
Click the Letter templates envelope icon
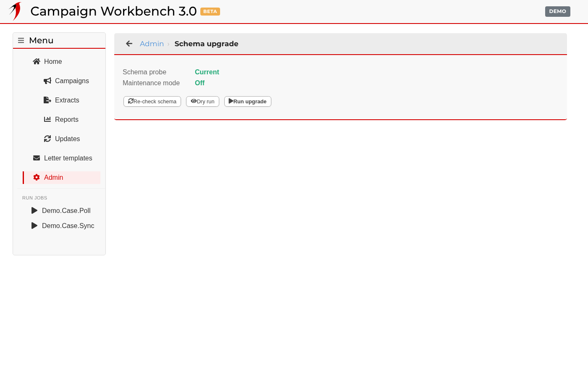(37, 158)
